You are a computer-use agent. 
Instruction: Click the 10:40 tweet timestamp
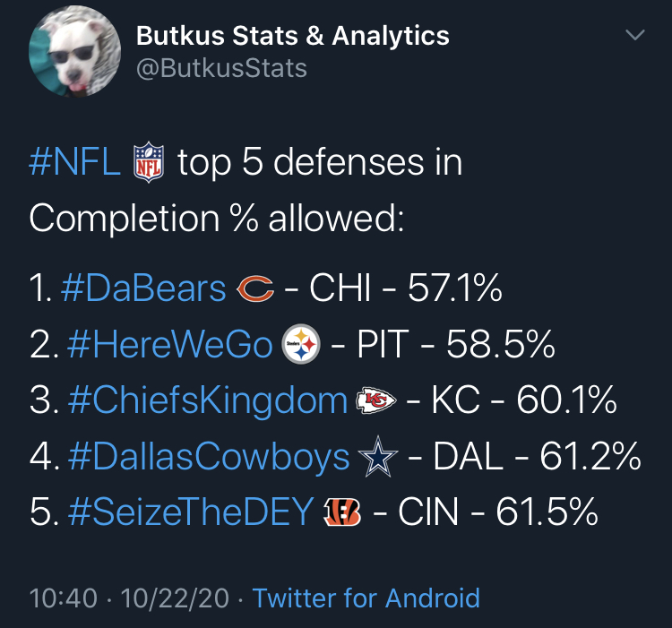coord(64,598)
